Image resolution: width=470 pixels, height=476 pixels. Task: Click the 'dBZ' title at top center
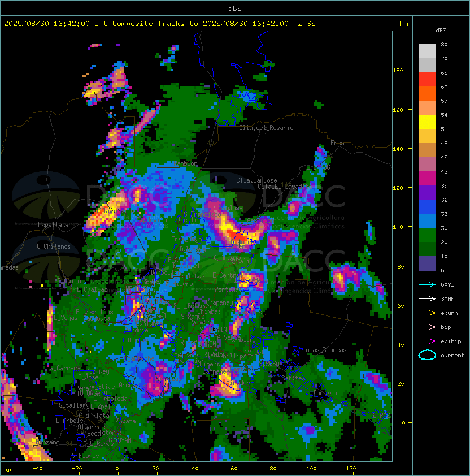(235, 8)
